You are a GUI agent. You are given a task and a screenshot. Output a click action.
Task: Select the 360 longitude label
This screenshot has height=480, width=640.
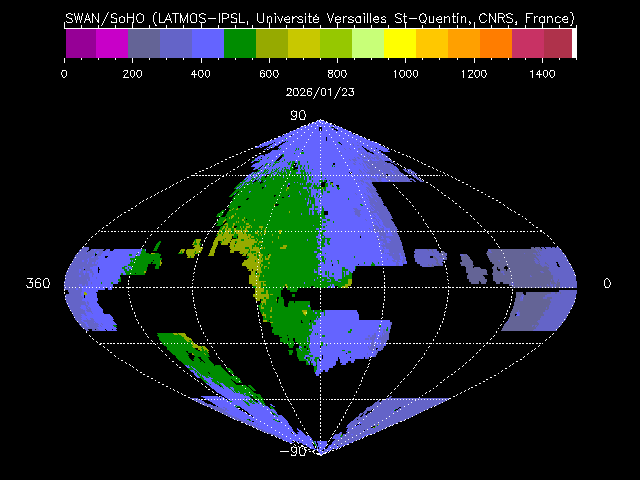[38, 284]
